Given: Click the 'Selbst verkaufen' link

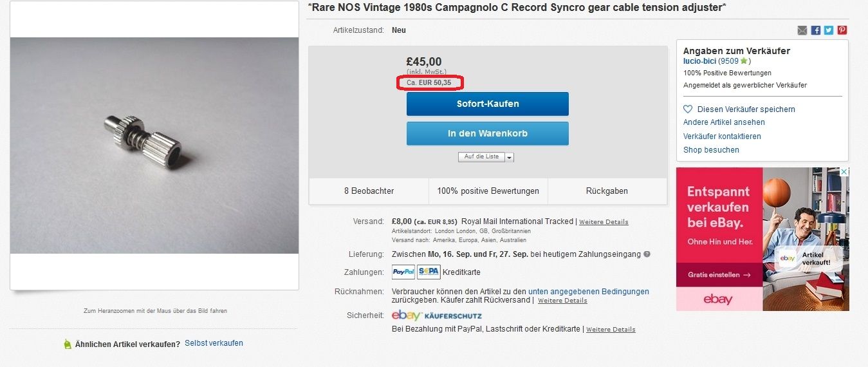Looking at the screenshot, I should [214, 343].
